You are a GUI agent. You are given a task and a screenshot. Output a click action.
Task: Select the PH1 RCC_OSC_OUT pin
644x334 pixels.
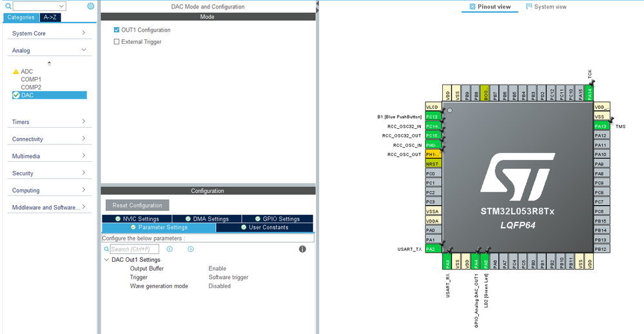(x=433, y=155)
